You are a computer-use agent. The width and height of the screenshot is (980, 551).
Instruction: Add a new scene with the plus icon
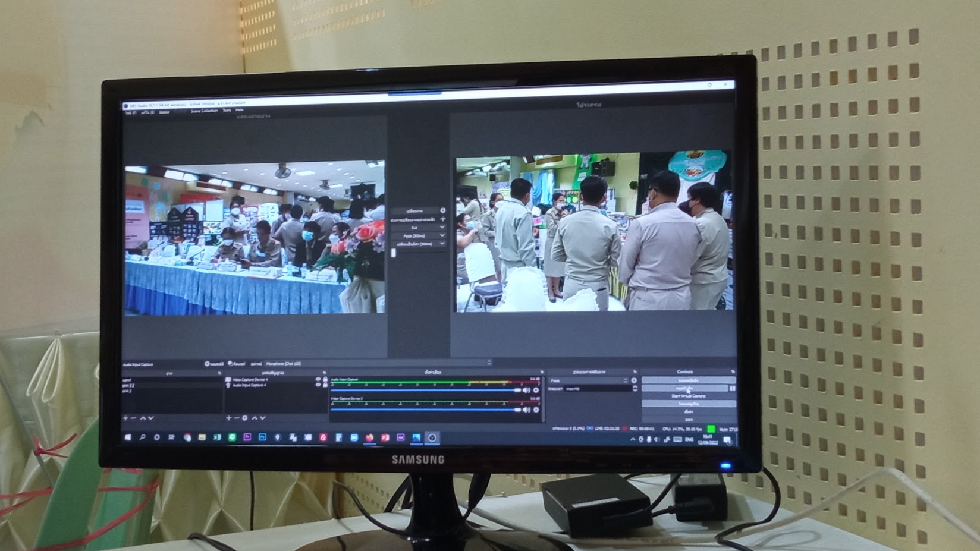125,418
